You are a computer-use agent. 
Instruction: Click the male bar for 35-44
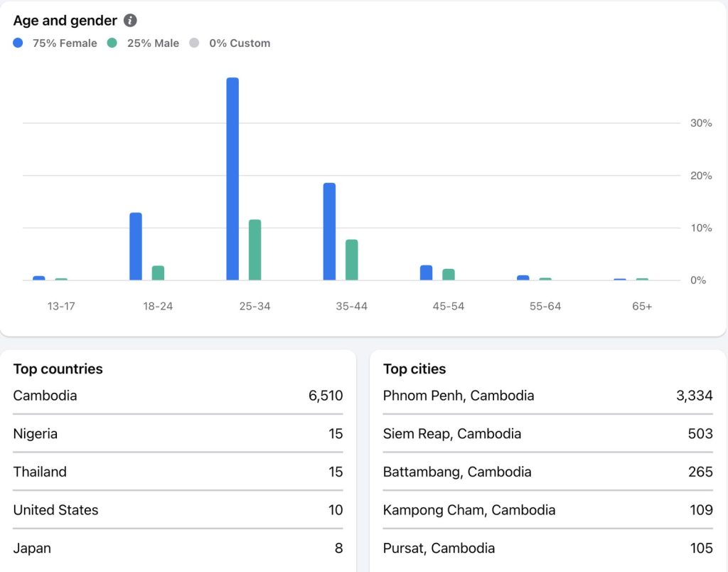(x=351, y=260)
